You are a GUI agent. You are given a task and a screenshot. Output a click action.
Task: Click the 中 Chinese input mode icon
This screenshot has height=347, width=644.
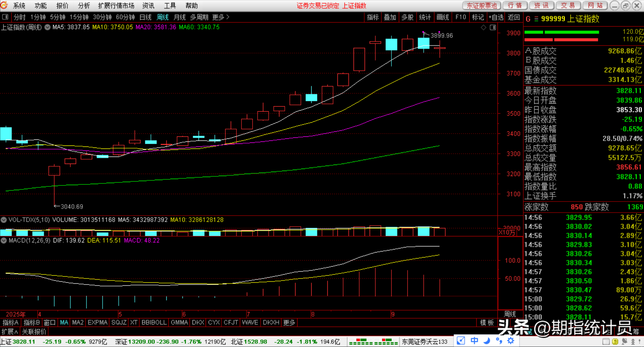pos(474,341)
